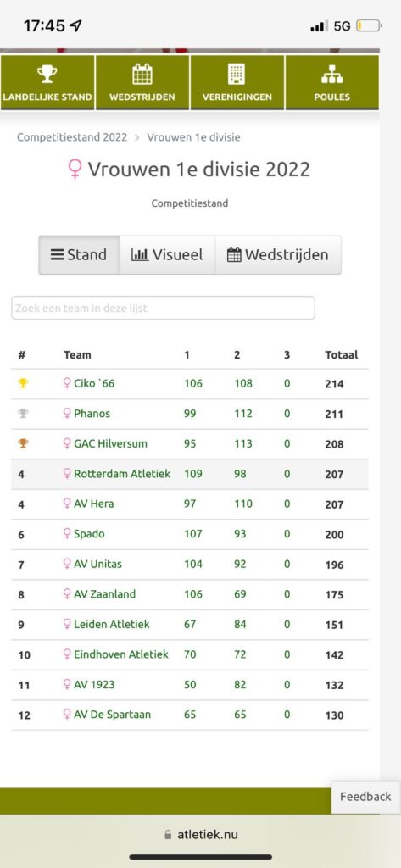
Task: Click the bronze trophy icon next to GAC Hilversum
Action: click(23, 443)
